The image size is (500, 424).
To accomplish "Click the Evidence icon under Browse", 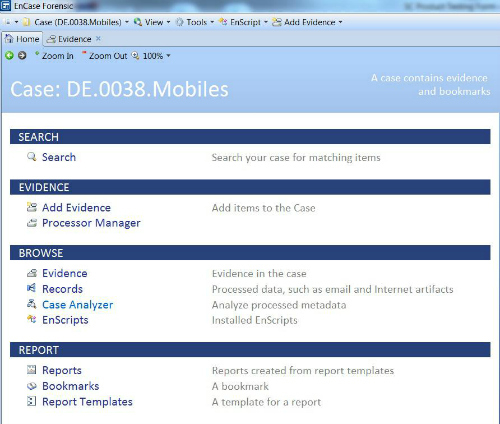I will click(x=32, y=273).
